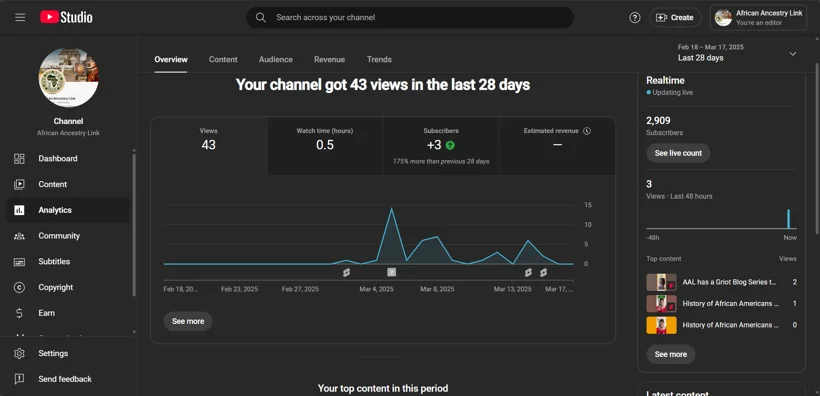Click the realtime 48-hour views bar
Image resolution: width=820 pixels, height=396 pixels.
tap(789, 219)
